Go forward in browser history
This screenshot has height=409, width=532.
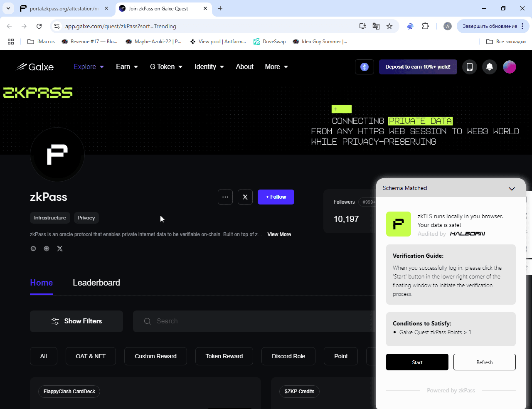coord(24,26)
